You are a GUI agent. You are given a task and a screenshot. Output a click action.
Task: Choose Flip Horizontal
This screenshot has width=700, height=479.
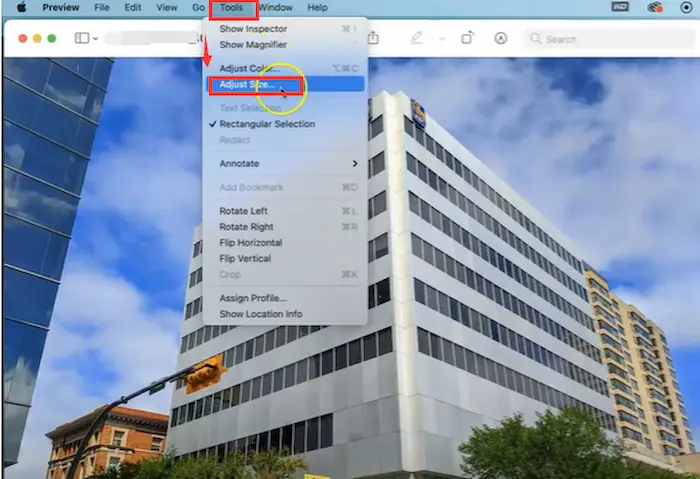(285, 243)
